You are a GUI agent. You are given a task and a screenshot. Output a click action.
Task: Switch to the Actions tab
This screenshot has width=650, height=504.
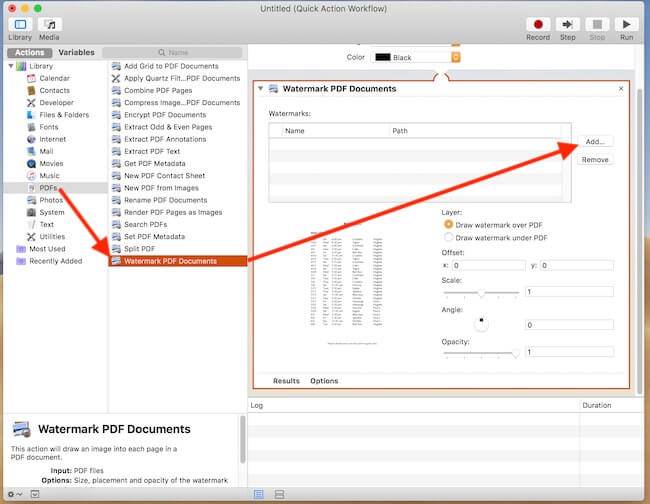(x=29, y=53)
